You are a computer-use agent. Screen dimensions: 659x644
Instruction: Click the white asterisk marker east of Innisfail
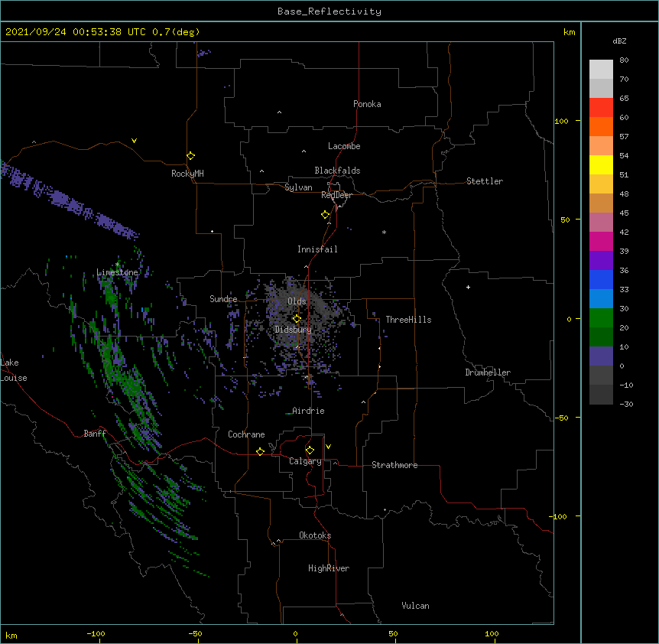tap(384, 232)
